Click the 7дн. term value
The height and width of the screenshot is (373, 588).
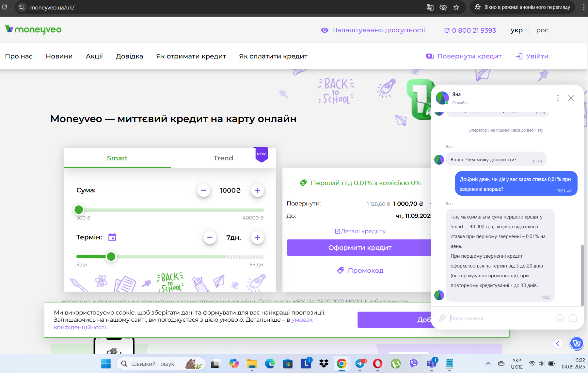pos(234,237)
